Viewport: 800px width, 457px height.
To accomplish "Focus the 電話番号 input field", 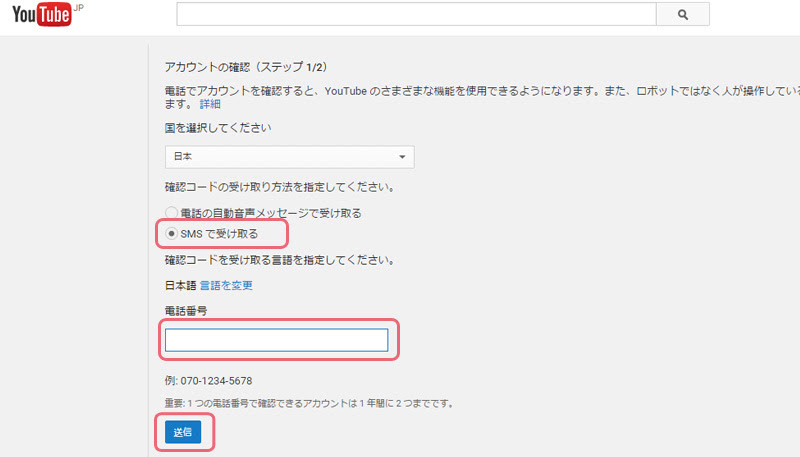I will coord(277,340).
